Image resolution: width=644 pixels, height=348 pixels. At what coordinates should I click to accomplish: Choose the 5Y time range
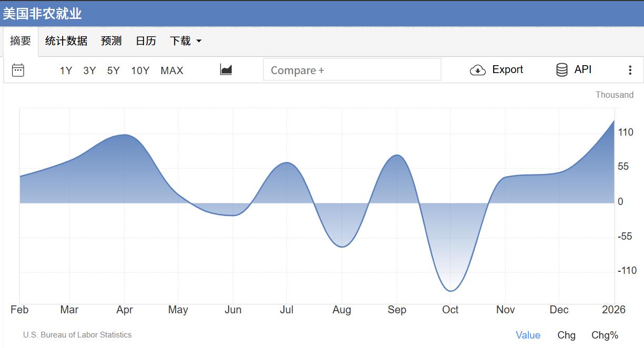coord(114,70)
